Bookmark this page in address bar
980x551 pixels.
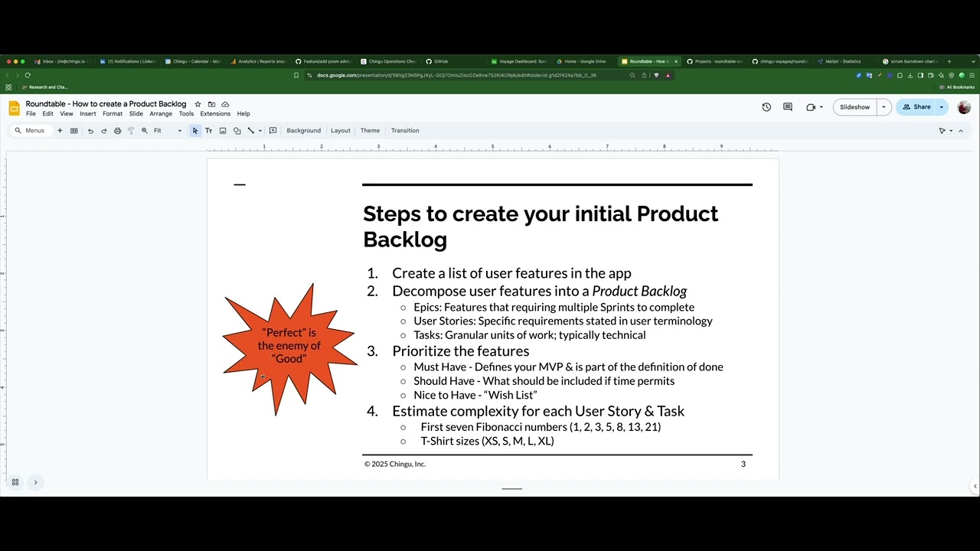pyautogui.click(x=296, y=75)
